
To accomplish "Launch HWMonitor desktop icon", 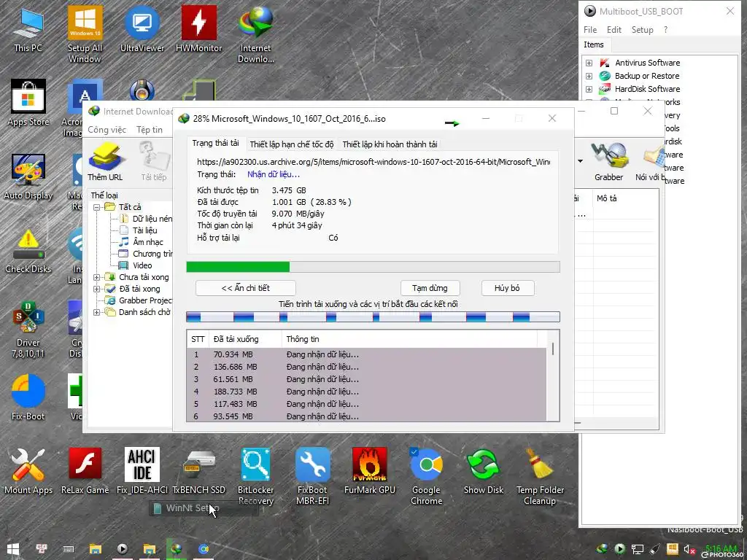I will click(x=198, y=30).
